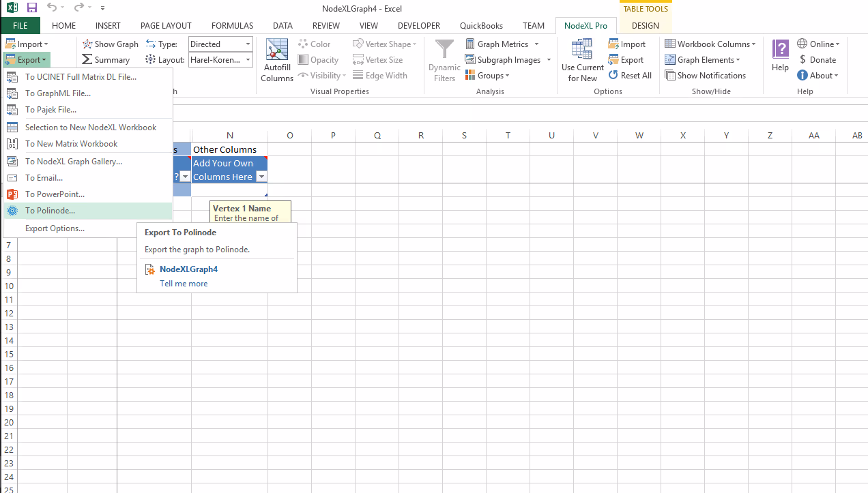Expand Workbook Columns dropdown
The width and height of the screenshot is (868, 493).
pyautogui.click(x=710, y=44)
